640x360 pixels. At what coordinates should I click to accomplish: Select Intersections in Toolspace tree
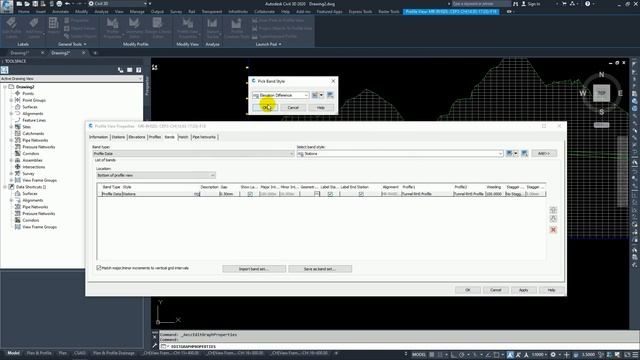click(33, 167)
